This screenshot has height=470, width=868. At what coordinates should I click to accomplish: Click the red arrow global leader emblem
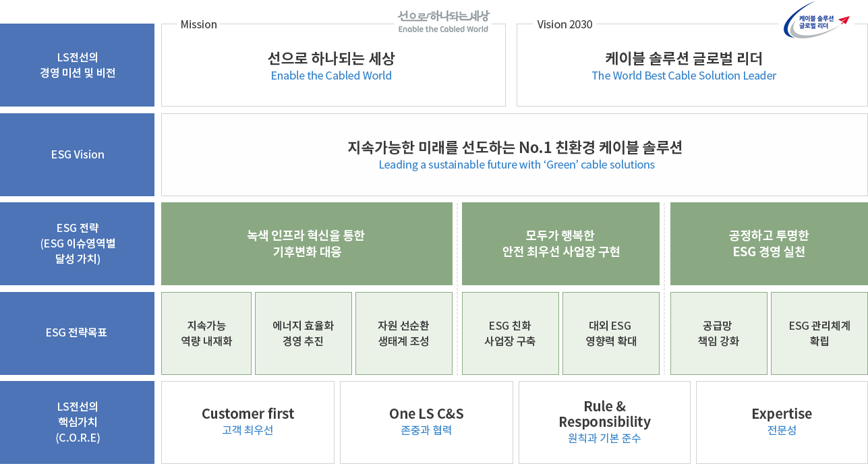click(816, 21)
